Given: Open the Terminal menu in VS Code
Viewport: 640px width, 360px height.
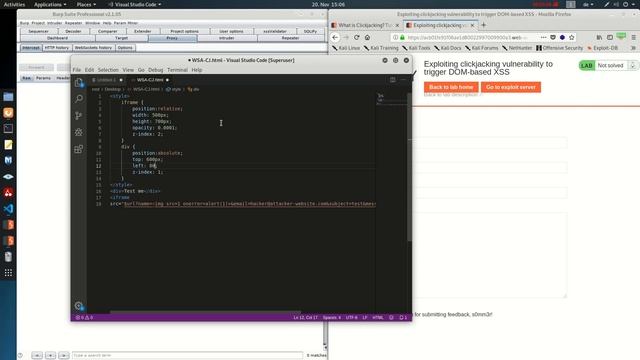Looking at the screenshot, I should tap(177, 70).
